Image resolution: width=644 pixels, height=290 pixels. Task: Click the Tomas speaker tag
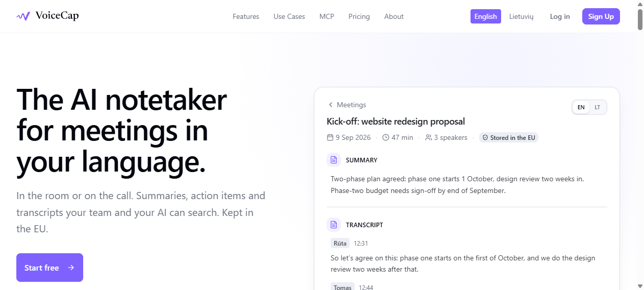342,287
